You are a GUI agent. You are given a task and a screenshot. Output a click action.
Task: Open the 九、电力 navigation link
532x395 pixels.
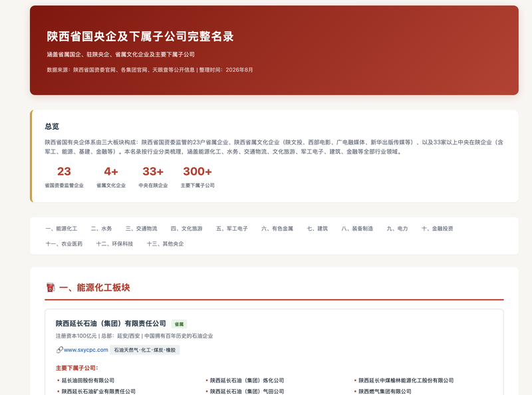pos(397,228)
